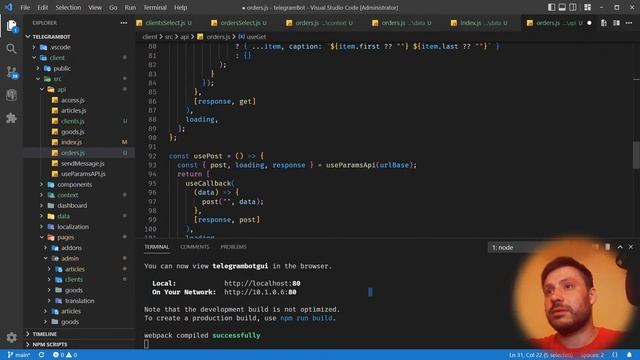This screenshot has height=360, width=640.
Task: Click the Split Editor icon
Action: 616,23
